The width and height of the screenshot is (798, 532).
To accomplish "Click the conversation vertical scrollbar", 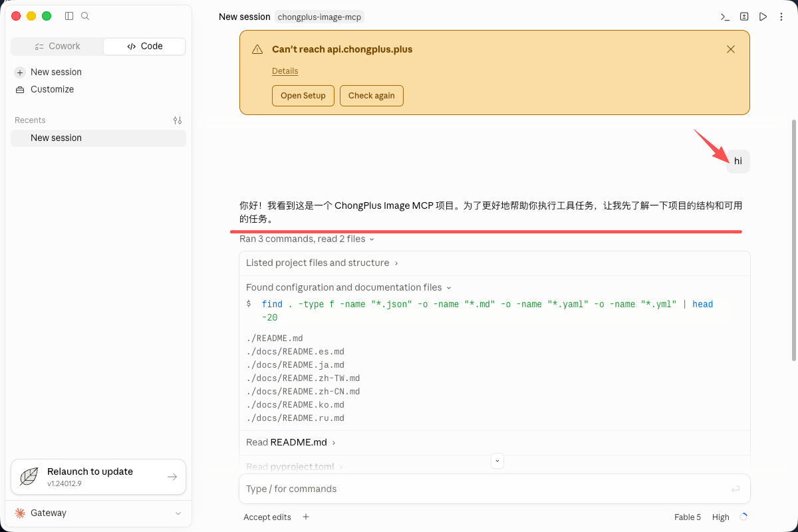I will point(793,241).
